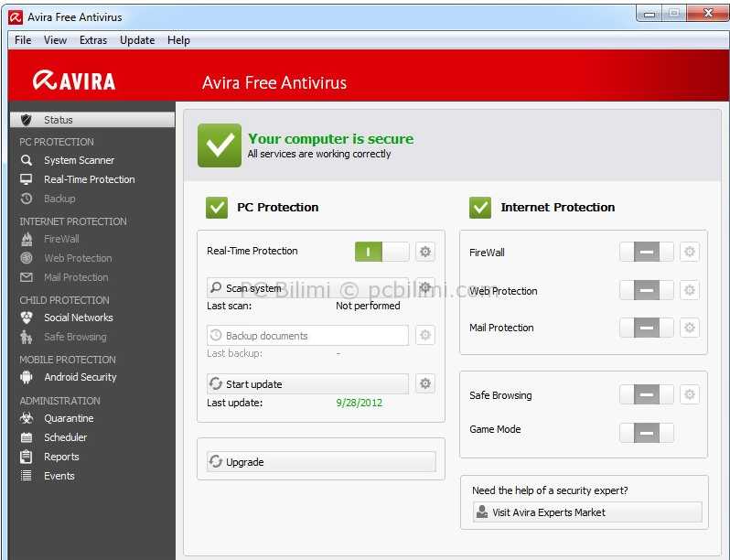730x560 pixels.
Task: Click the Backup documents button
Action: 307,335
